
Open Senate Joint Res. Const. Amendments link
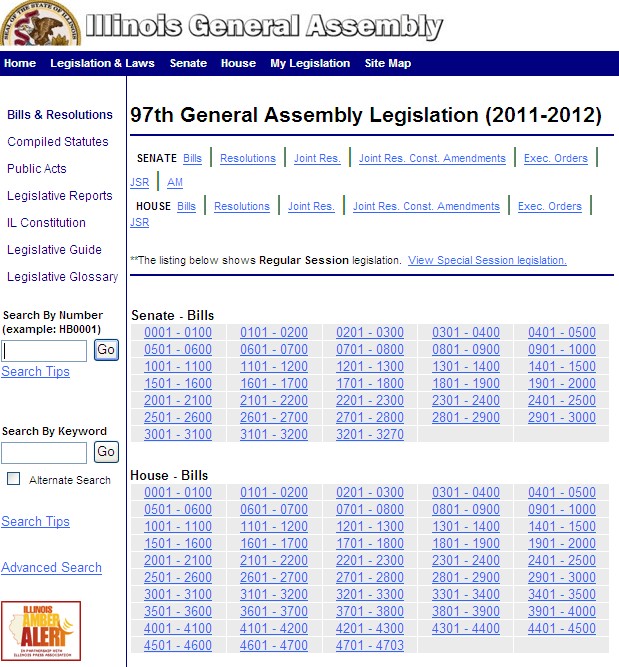click(x=432, y=158)
